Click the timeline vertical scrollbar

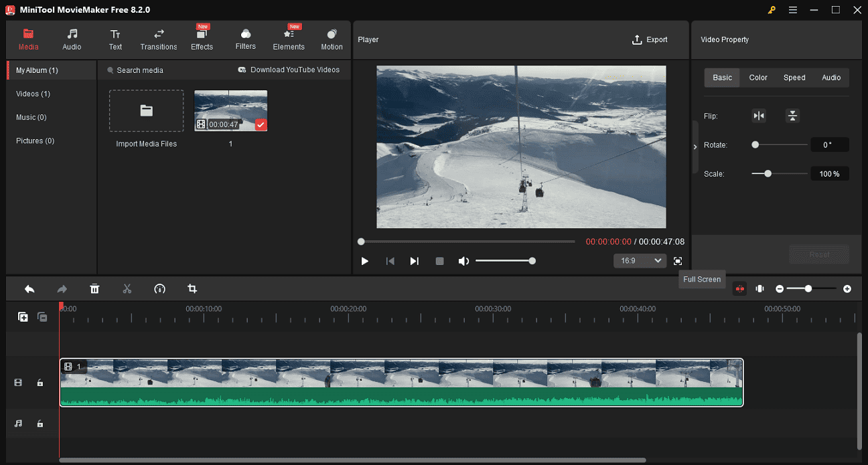pyautogui.click(x=860, y=391)
